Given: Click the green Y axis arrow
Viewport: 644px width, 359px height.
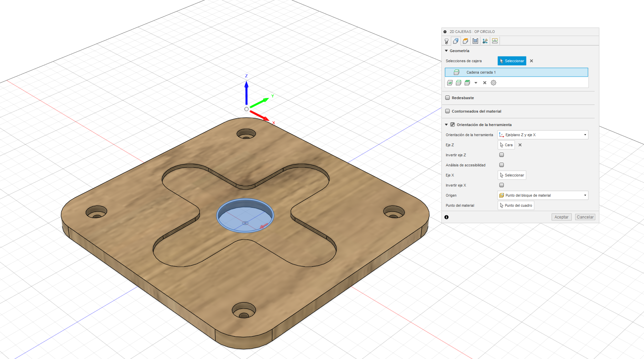Looking at the screenshot, I should tap(259, 103).
